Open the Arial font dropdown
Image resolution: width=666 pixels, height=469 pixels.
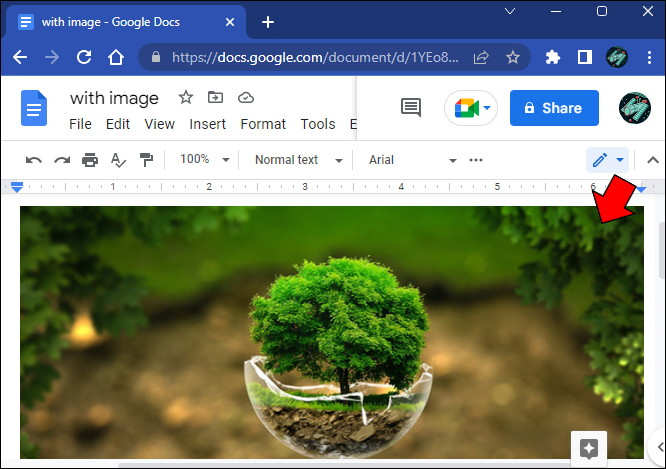point(412,160)
